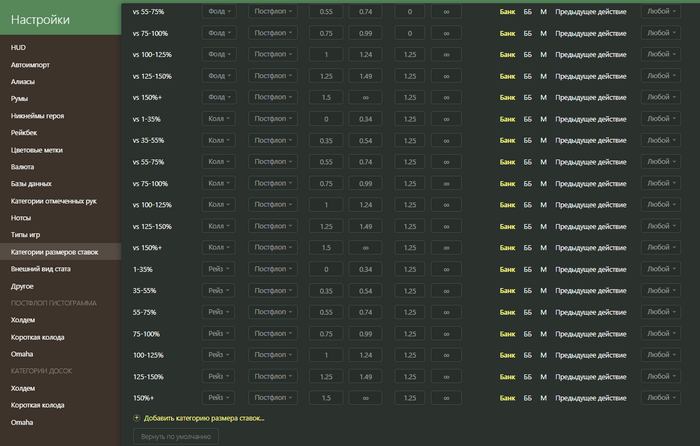Screen dimensions: 700x446
Task: Open Базы данных settings
Action: 31,183
